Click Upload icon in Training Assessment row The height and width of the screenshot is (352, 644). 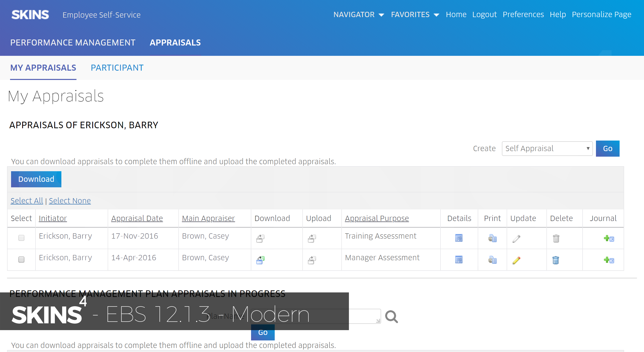pos(312,238)
